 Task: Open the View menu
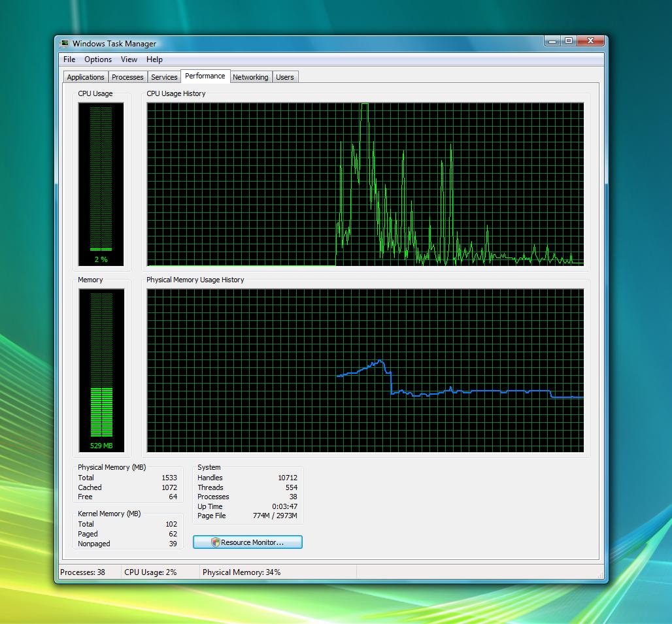click(x=129, y=59)
